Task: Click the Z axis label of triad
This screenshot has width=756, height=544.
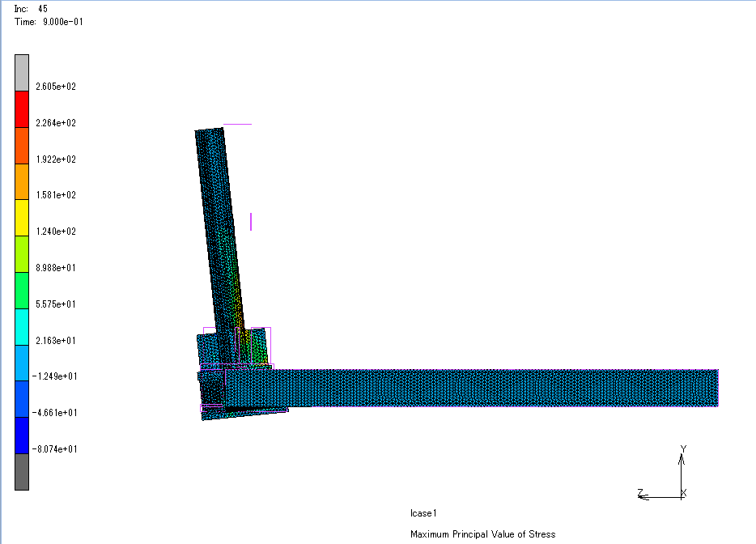Action: pyautogui.click(x=640, y=492)
